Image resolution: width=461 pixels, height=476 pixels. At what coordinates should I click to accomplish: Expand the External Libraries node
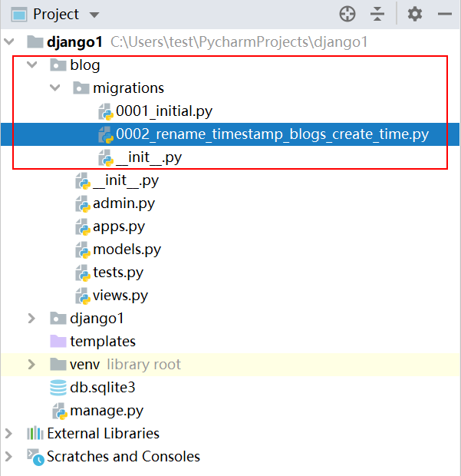(x=8, y=434)
